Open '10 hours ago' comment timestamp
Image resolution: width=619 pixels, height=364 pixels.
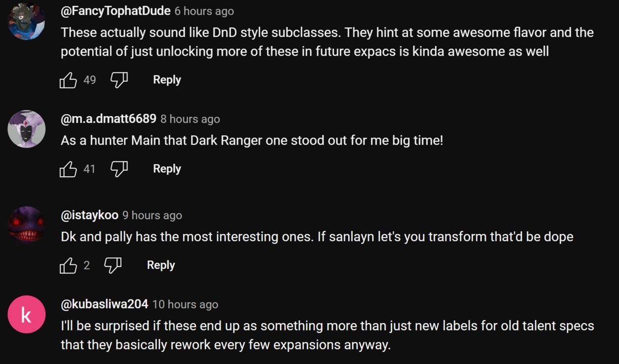pos(185,304)
